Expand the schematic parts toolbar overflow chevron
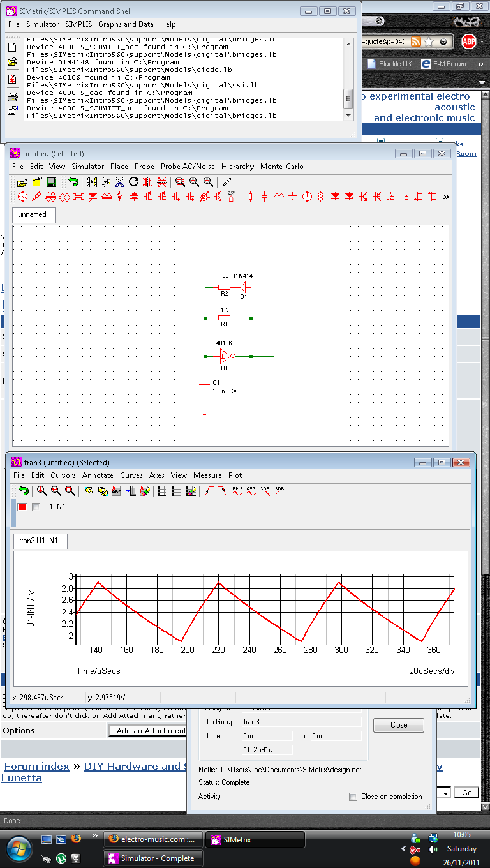This screenshot has height=868, width=490. point(445,197)
